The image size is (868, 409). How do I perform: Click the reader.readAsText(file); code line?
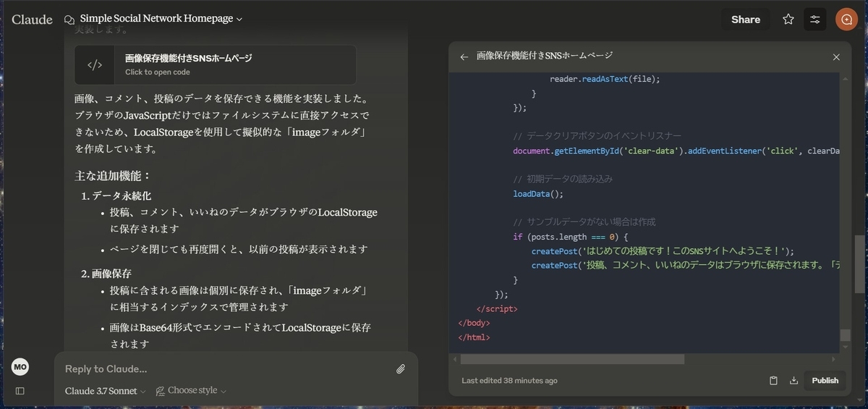pos(605,79)
